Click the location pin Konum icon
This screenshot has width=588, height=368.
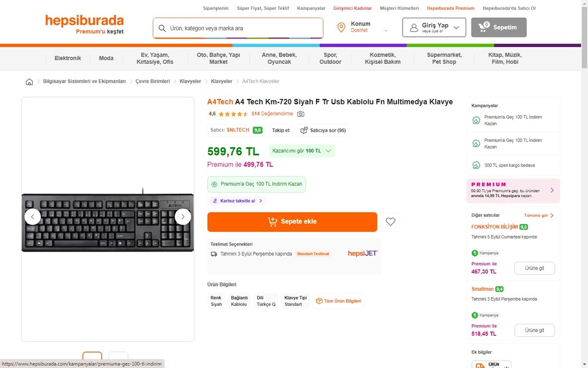pos(341,28)
